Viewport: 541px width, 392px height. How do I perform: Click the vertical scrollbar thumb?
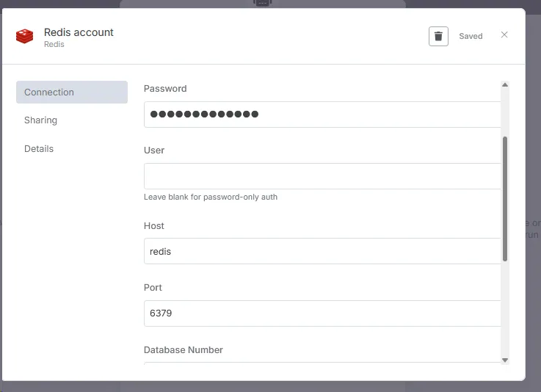click(505, 199)
